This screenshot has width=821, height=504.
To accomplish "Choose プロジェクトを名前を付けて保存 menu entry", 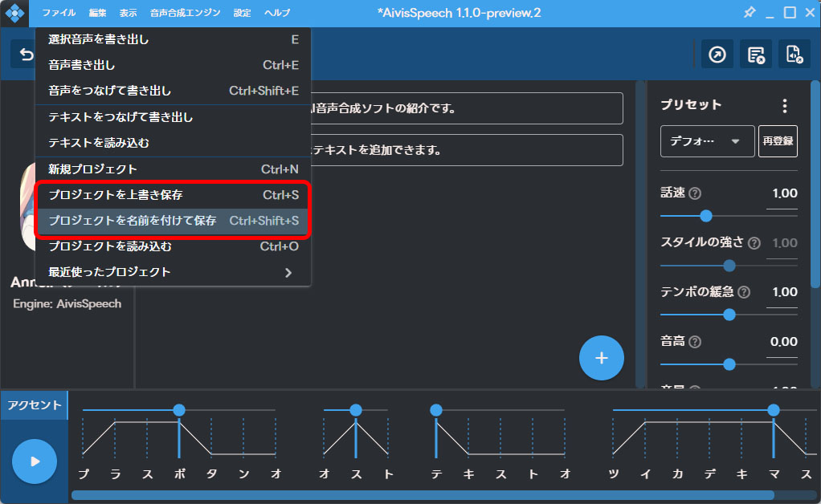I will [173, 221].
